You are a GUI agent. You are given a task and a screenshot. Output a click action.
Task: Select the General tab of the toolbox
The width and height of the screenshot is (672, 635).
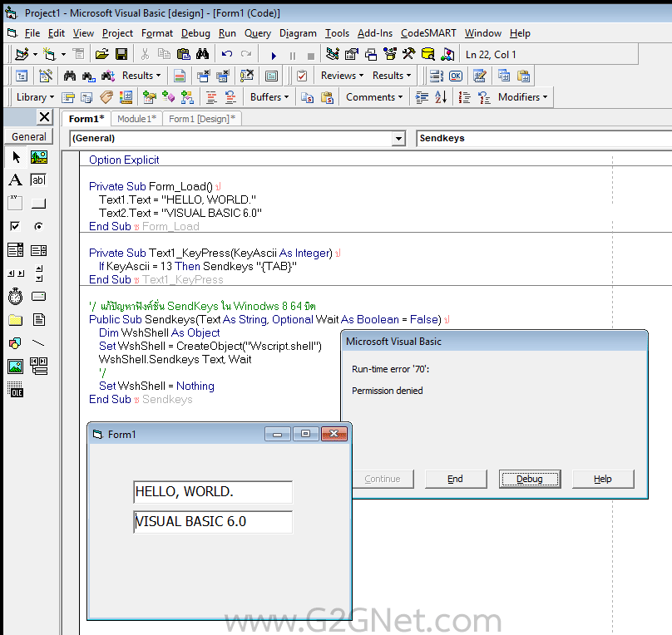click(x=29, y=136)
